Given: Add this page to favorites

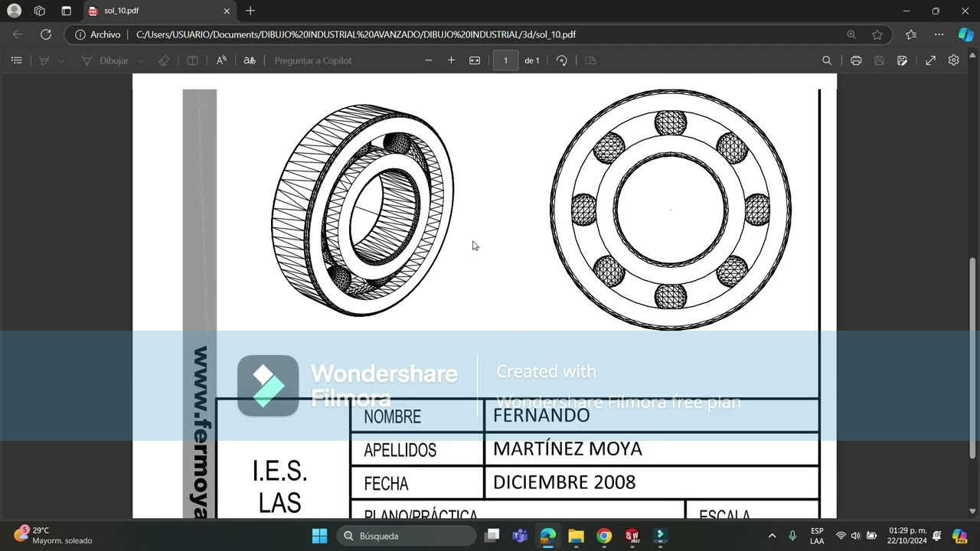Looking at the screenshot, I should pyautogui.click(x=877, y=34).
